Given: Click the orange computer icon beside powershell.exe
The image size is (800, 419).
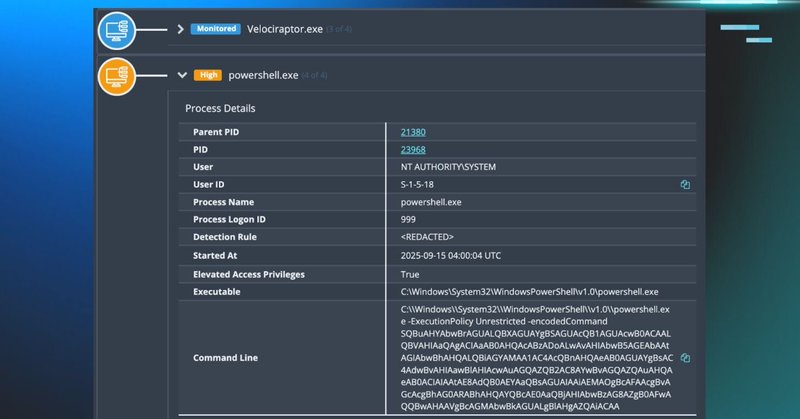Looking at the screenshot, I should (117, 75).
